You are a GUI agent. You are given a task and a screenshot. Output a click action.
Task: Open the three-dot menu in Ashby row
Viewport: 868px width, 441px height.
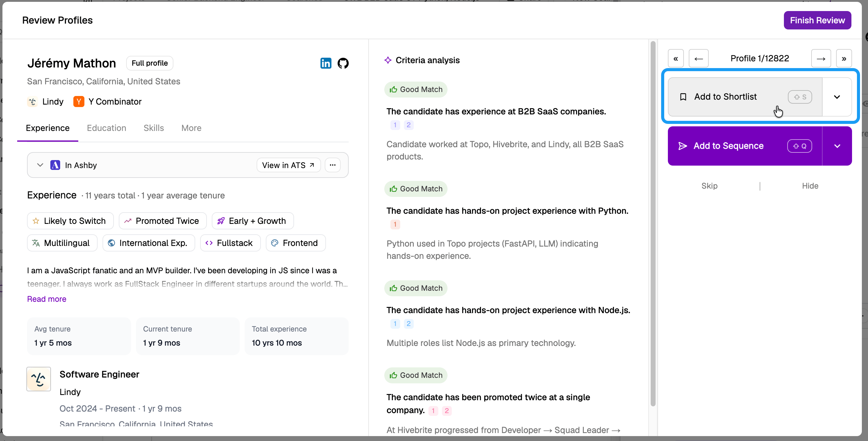(x=333, y=165)
